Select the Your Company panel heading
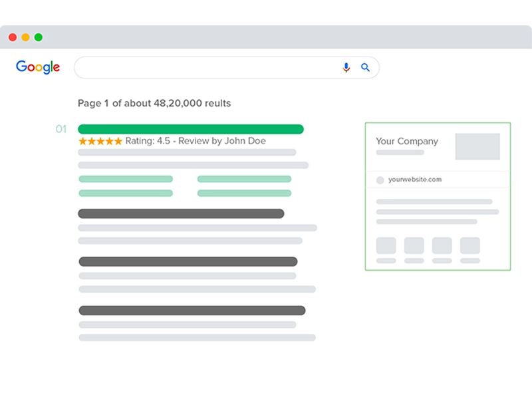This screenshot has height=399, width=532. pyautogui.click(x=406, y=142)
